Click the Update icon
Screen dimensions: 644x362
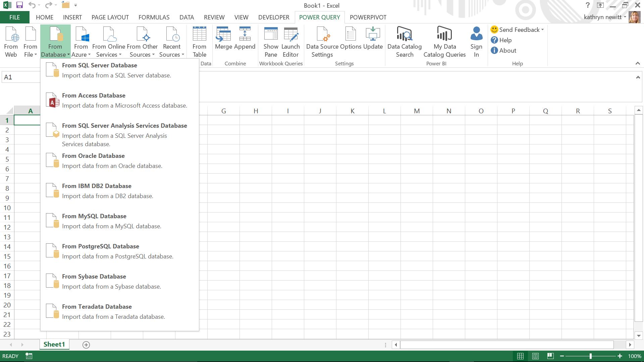(x=373, y=39)
